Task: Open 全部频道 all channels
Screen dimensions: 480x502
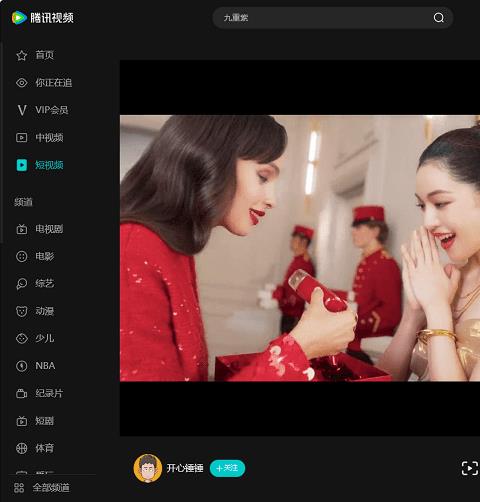Action: [51, 488]
